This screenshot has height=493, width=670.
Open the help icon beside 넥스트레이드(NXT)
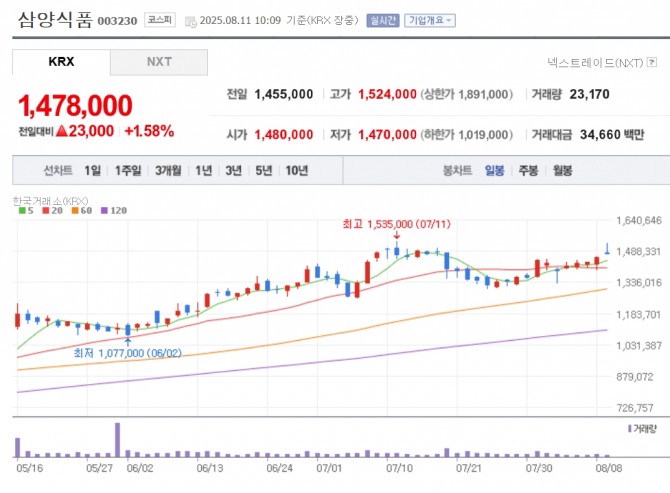click(x=652, y=63)
